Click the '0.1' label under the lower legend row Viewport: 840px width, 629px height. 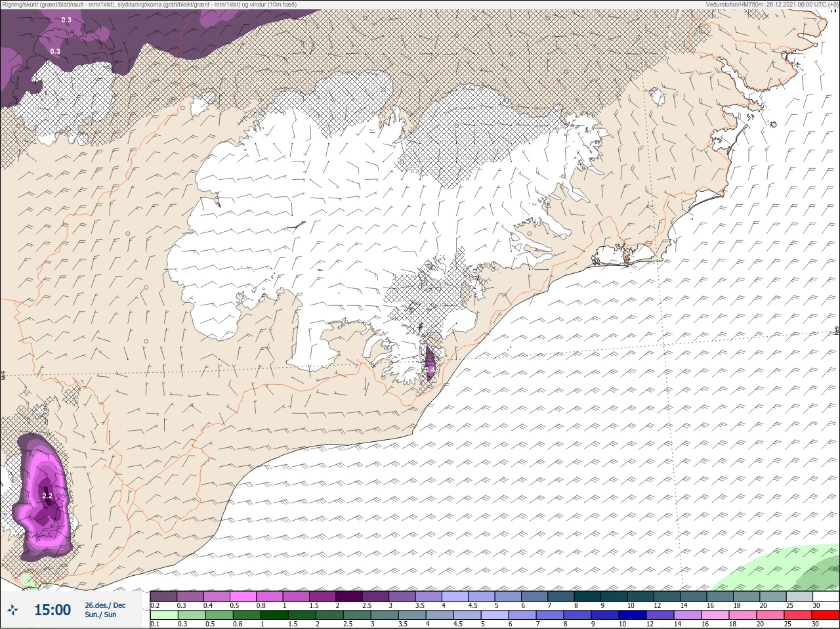click(155, 624)
